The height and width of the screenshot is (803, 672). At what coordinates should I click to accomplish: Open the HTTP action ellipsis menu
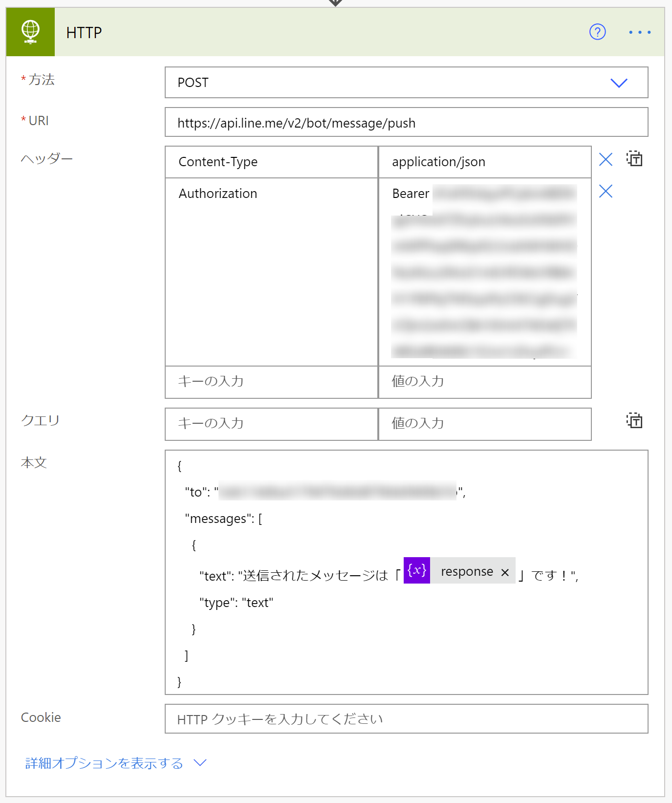pos(640,32)
